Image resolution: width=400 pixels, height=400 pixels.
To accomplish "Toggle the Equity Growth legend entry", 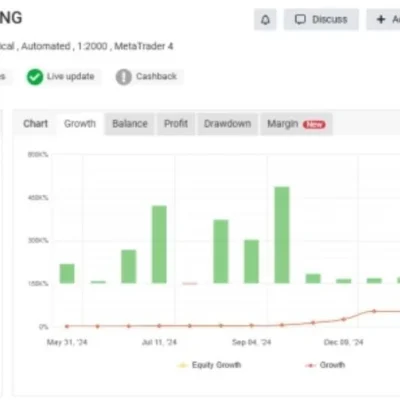I will pos(209,365).
